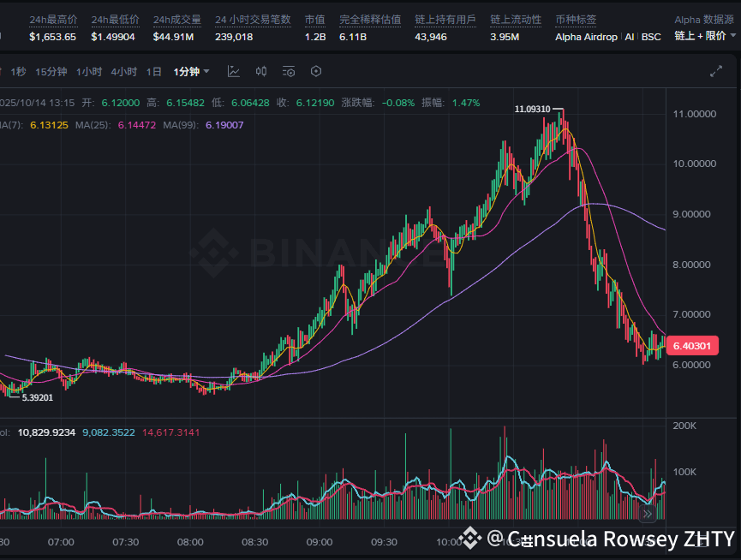Viewport: 741px width, 560px height.
Task: Click the 5.39201 low price marker
Action: coord(38,397)
